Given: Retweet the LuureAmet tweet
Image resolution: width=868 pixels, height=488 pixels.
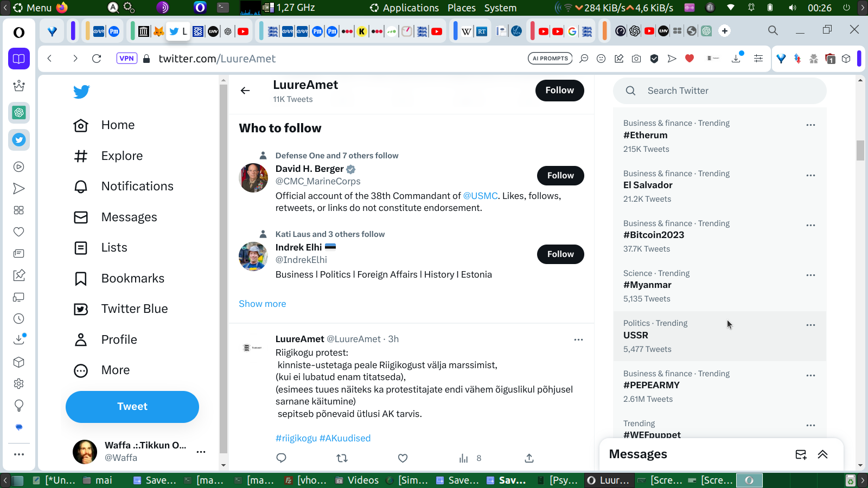Looking at the screenshot, I should [x=342, y=458].
